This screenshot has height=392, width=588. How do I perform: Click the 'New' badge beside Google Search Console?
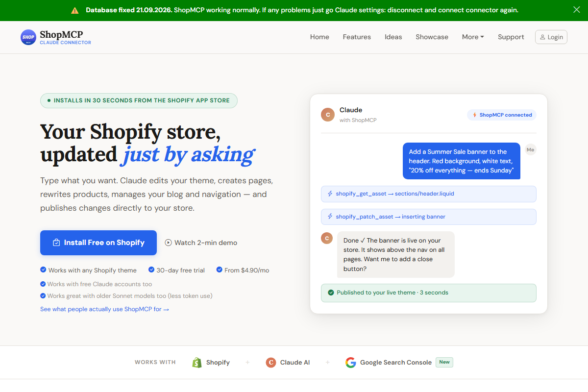tap(444, 362)
